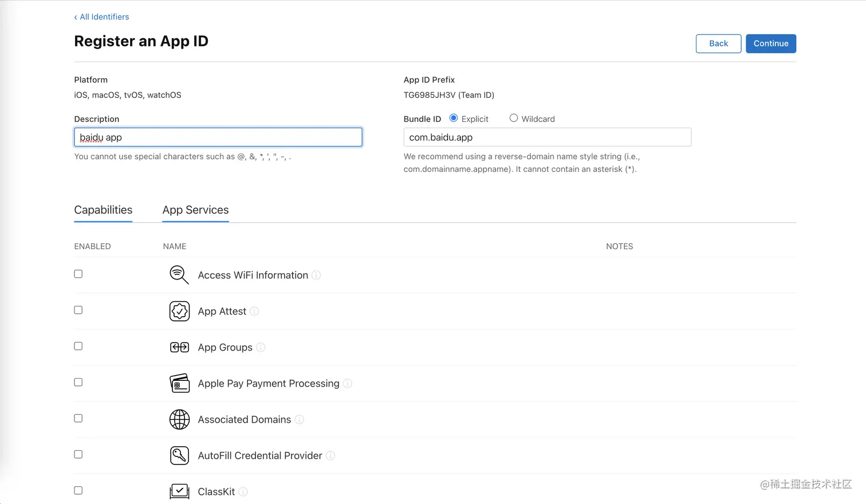Switch to the App Services tab
The image size is (866, 504).
point(195,210)
